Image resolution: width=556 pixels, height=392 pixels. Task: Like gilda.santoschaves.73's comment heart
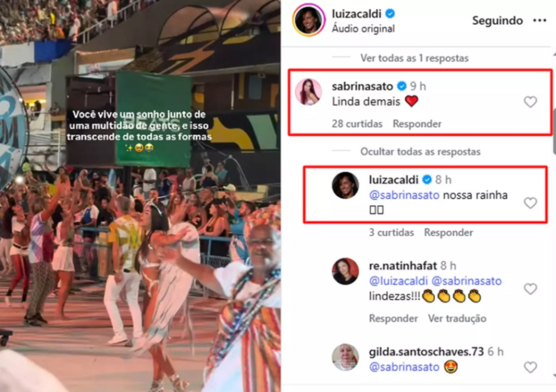pyautogui.click(x=530, y=367)
